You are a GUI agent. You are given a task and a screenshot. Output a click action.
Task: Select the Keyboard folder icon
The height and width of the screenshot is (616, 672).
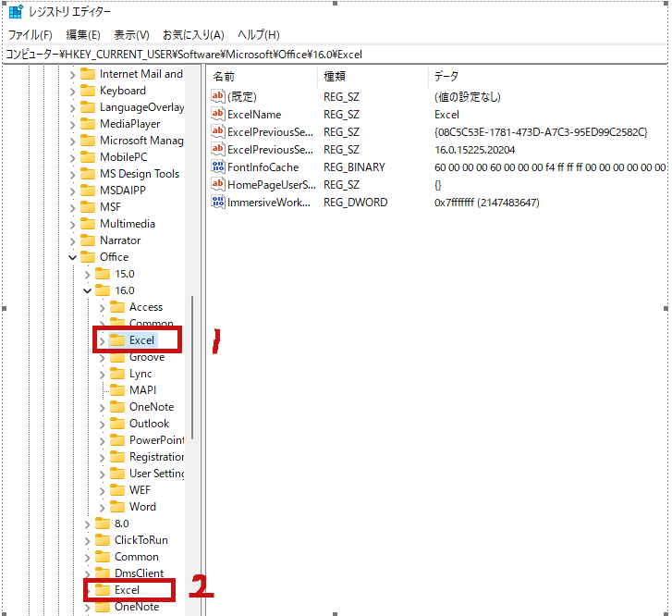(x=88, y=91)
